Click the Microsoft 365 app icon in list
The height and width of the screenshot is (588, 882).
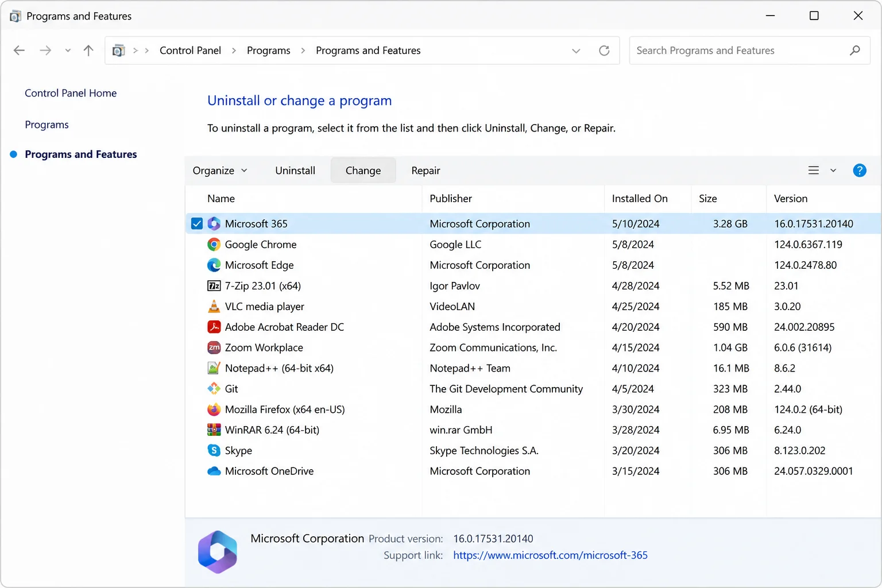tap(214, 224)
